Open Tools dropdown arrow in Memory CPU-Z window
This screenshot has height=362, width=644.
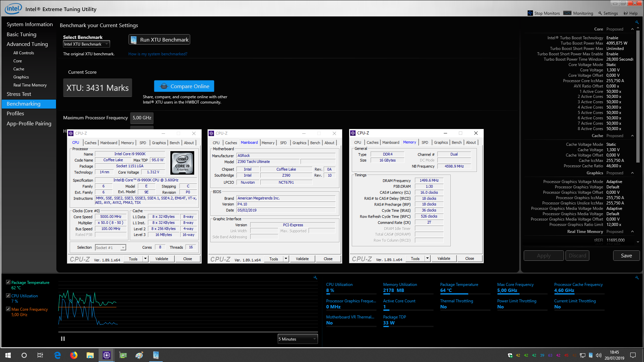(427, 258)
